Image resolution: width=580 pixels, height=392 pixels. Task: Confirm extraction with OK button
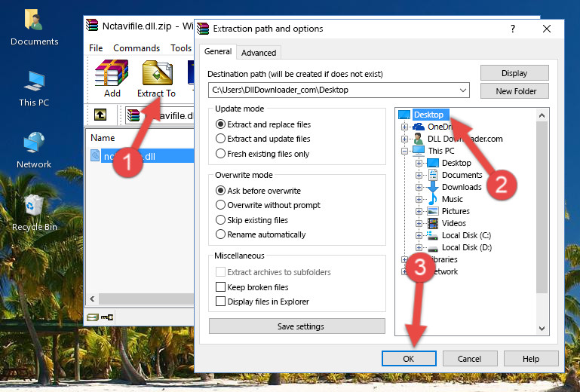click(409, 359)
